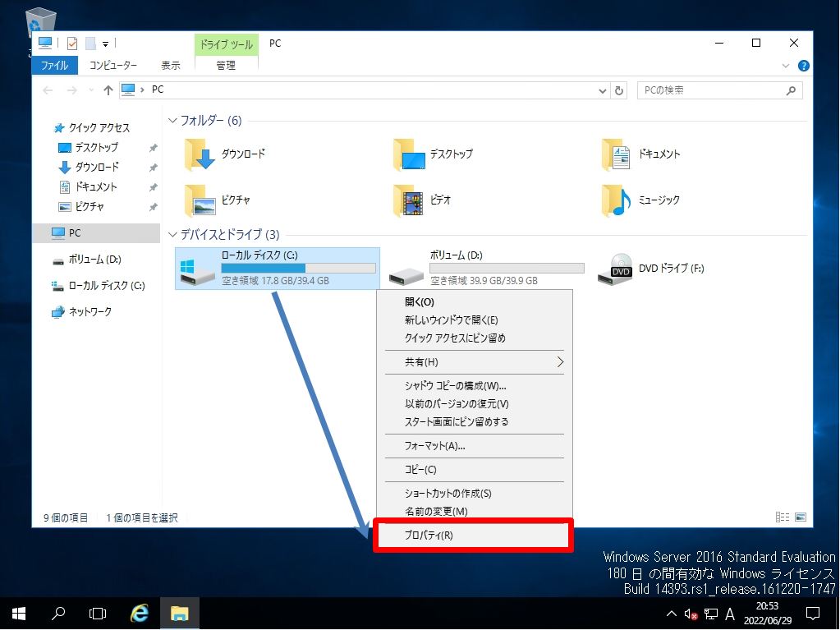Viewport: 840px width, 630px height.
Task: Click the New folder quick access icon
Action: (x=90, y=44)
